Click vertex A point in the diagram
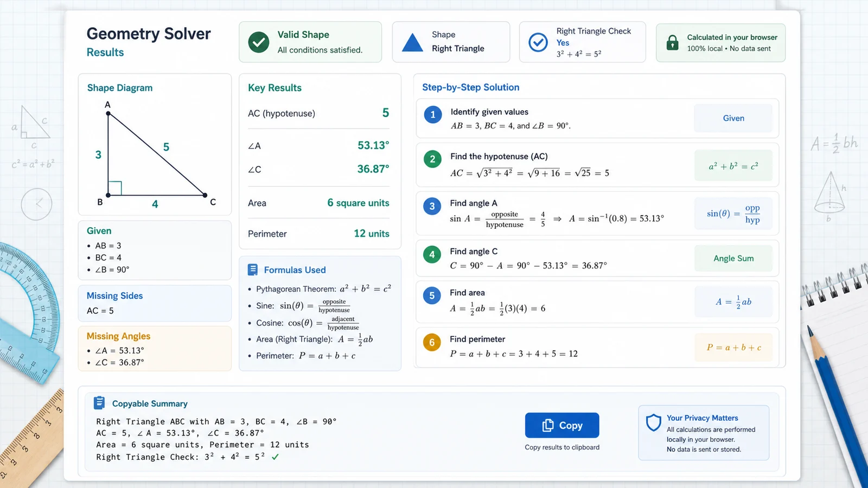868x488 pixels. pyautogui.click(x=108, y=114)
